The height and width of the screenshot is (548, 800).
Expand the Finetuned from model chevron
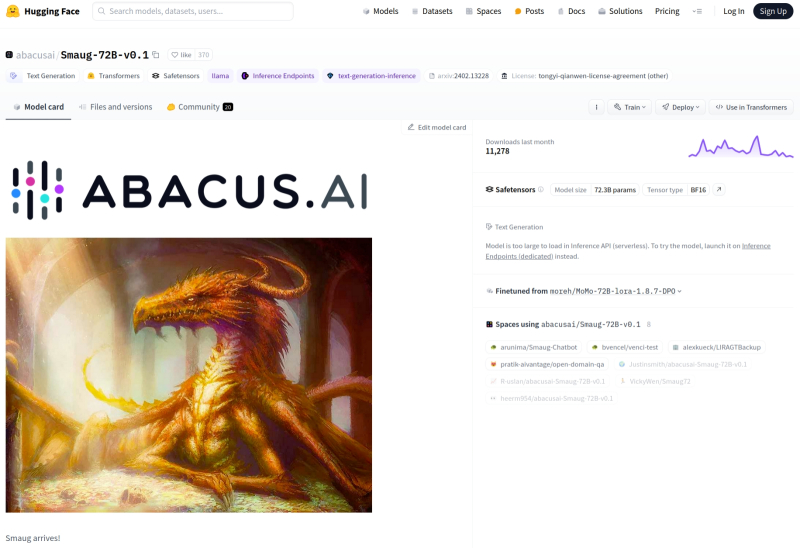click(680, 291)
